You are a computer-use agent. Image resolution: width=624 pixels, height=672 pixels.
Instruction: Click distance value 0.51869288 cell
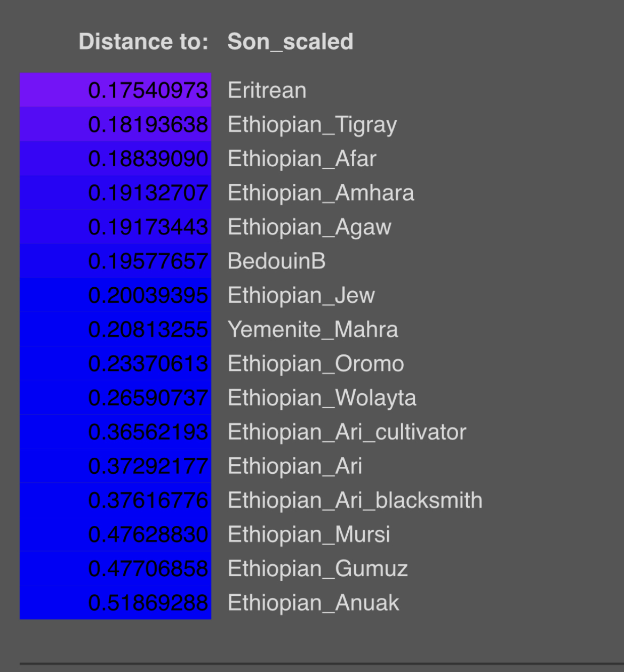(x=116, y=603)
